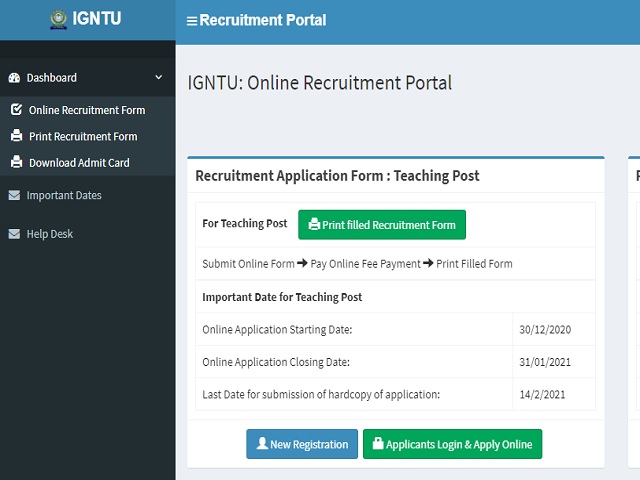Toggle the hamburger sidebar menu icon
640x480 pixels.
click(191, 21)
